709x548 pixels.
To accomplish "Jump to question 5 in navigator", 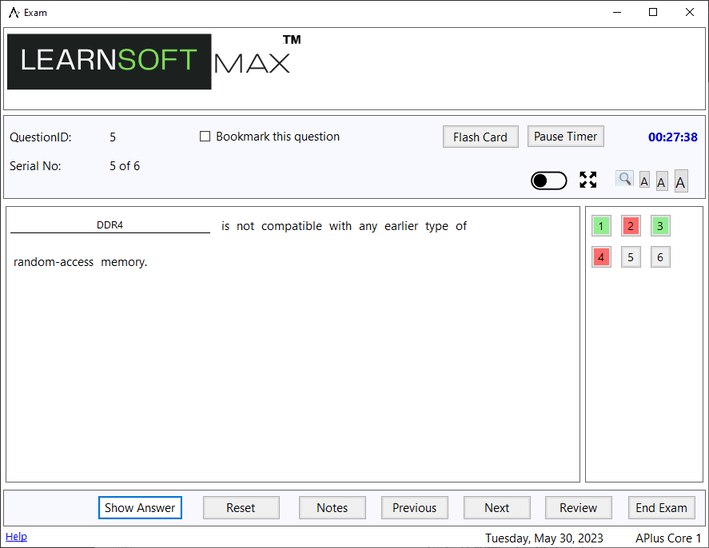I will click(x=630, y=257).
